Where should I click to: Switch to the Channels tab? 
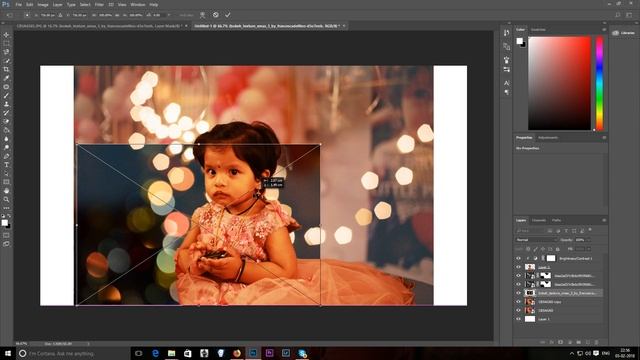tap(539, 220)
